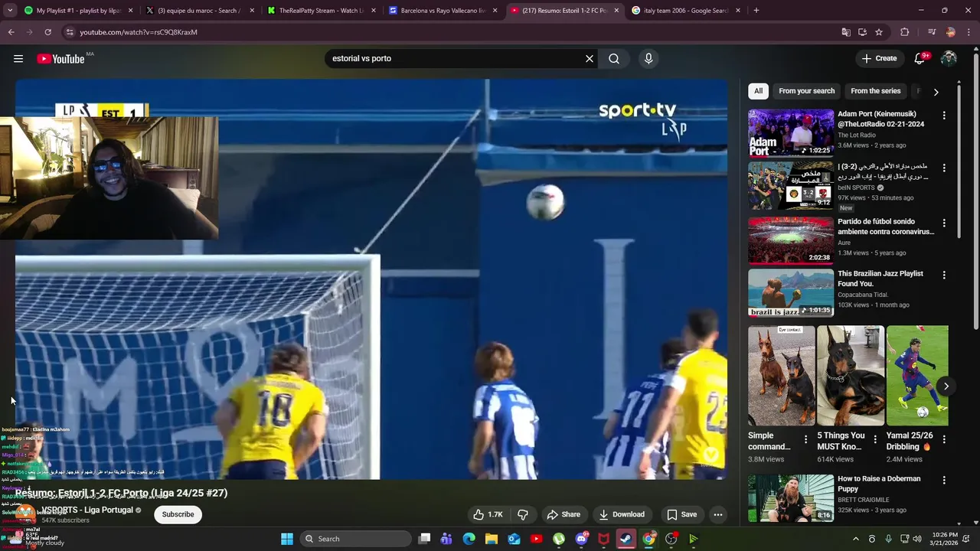View site information icon in address bar
Screen dimensions: 980x551
click(x=70, y=32)
